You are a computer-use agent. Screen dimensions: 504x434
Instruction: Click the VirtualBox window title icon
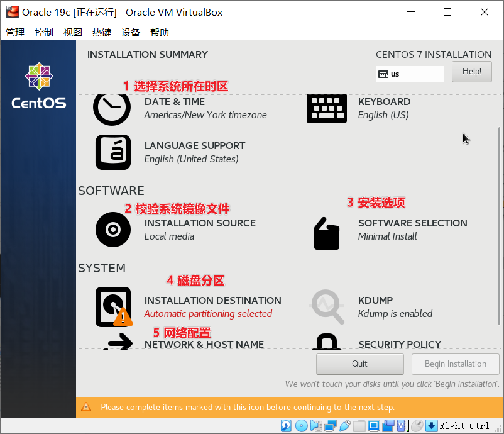pyautogui.click(x=12, y=12)
